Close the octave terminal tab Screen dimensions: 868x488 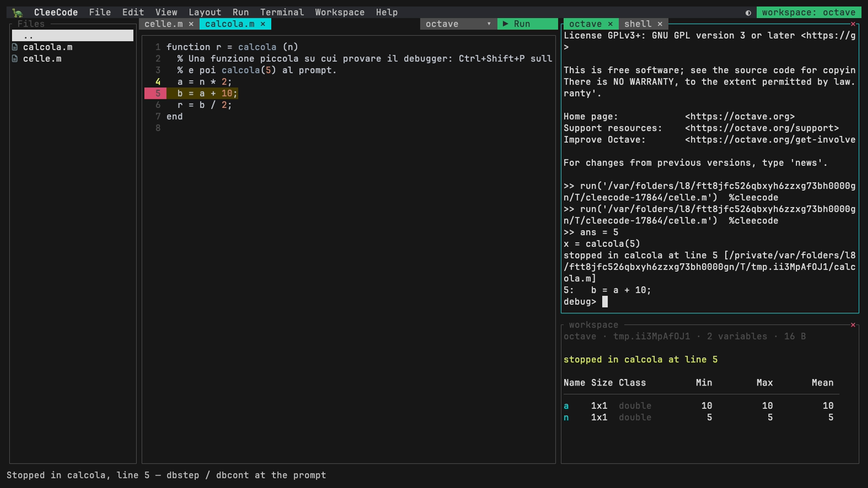point(610,24)
